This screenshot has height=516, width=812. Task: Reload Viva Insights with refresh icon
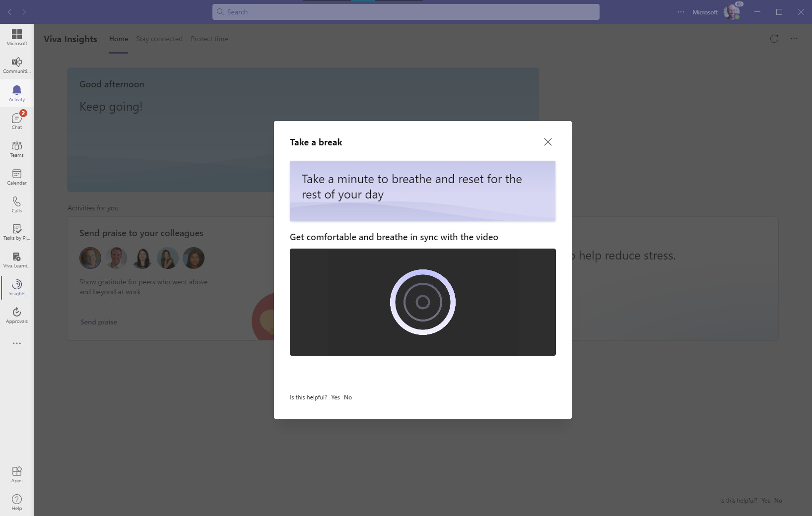[774, 39]
